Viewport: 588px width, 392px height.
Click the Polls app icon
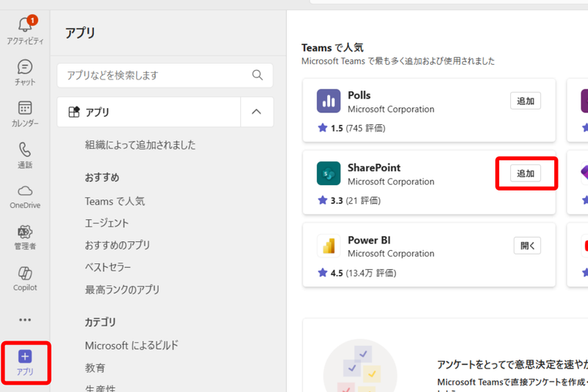click(329, 101)
